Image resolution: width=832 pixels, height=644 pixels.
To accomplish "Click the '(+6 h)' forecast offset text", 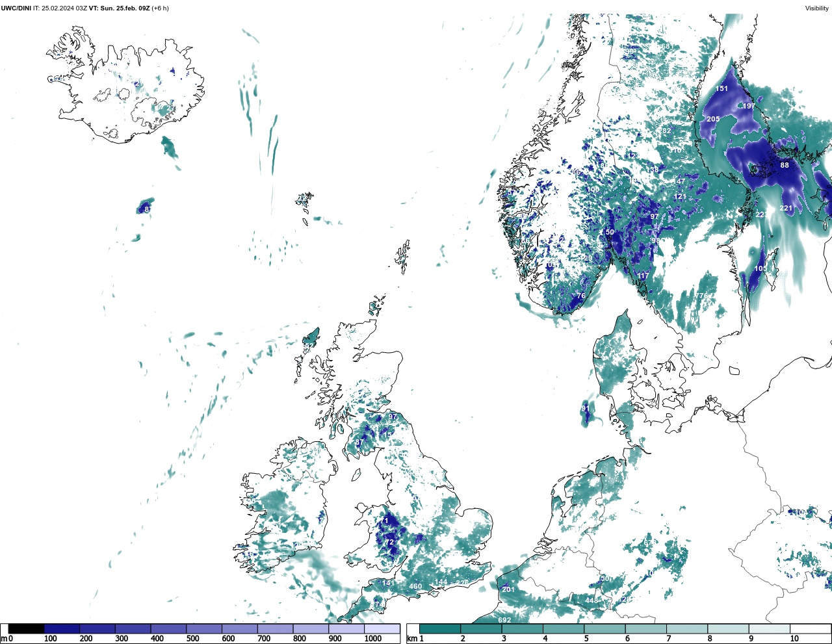I will tap(161, 8).
